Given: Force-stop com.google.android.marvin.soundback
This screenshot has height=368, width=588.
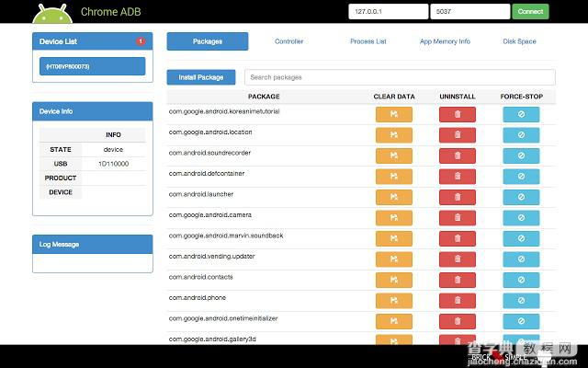Looking at the screenshot, I should coord(521,238).
